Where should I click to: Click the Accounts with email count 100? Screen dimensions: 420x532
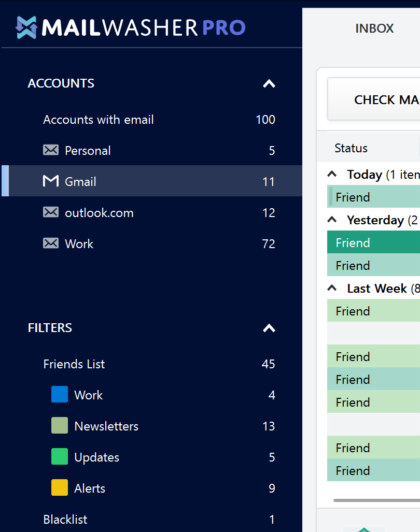265,120
